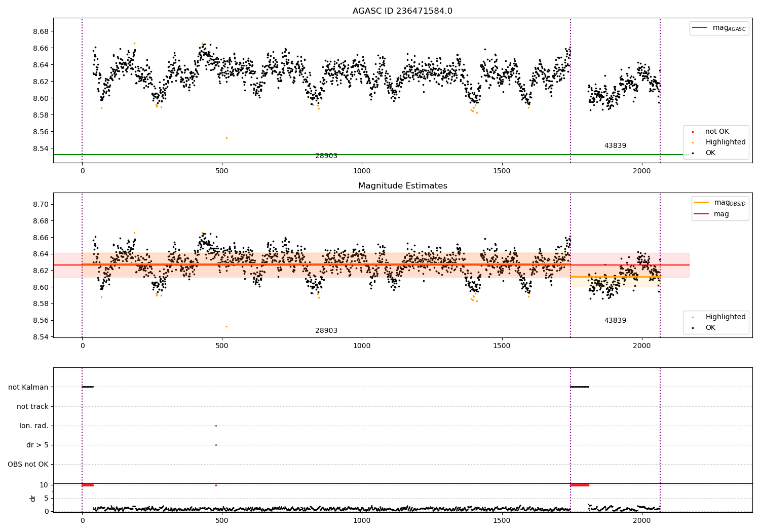Viewport: 760px width, 532px height.
Task: Select the red 'mag' legend entry
Action: [711, 214]
